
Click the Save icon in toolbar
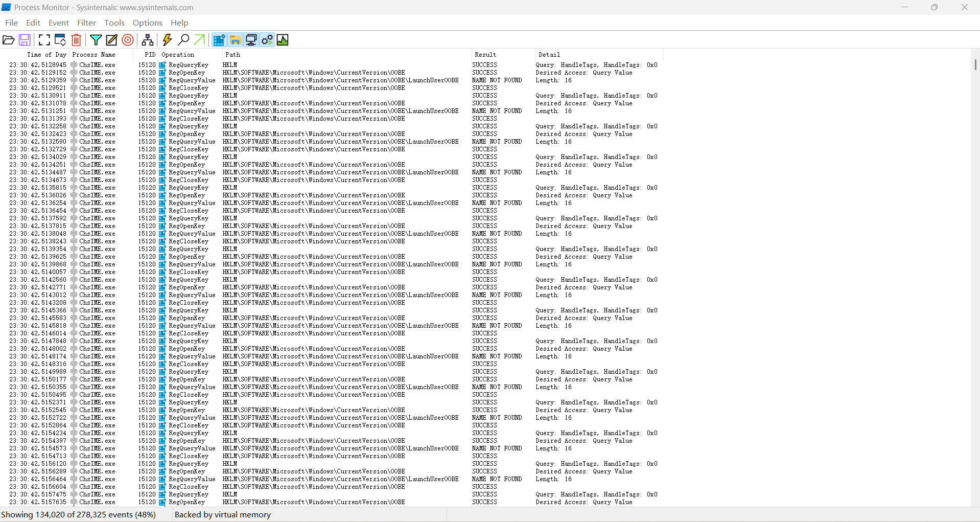point(25,40)
